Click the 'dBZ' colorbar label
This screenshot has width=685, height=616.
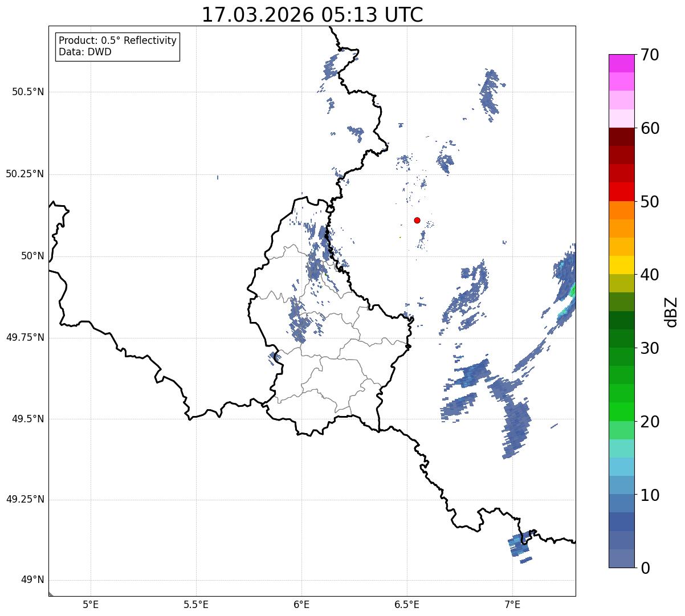pyautogui.click(x=672, y=311)
